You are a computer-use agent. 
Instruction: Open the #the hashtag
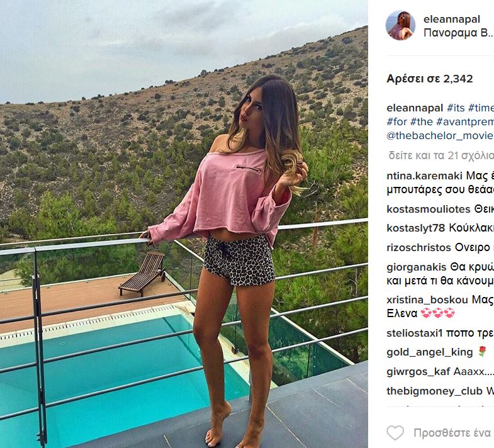[x=422, y=121]
